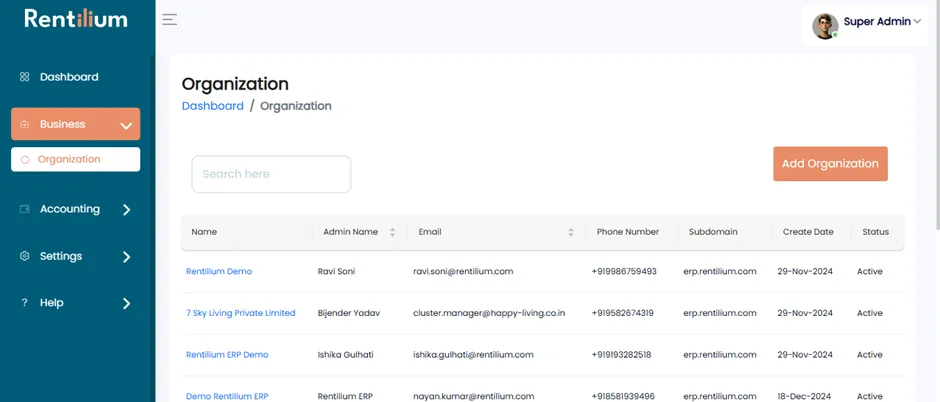Click the Rentilium logo
Image resolution: width=940 pixels, height=402 pixels.
76,19
